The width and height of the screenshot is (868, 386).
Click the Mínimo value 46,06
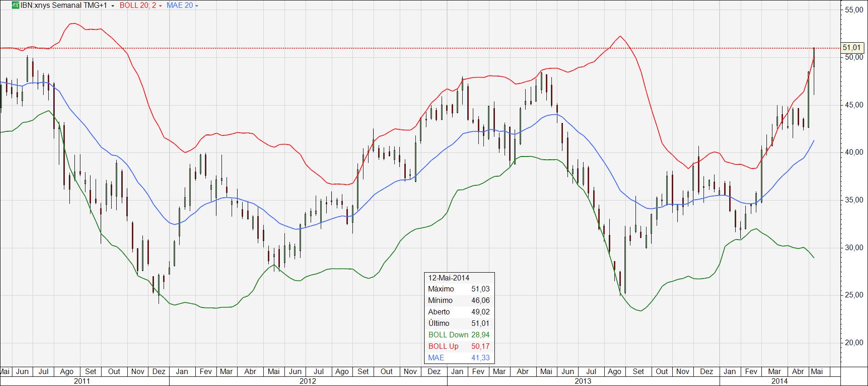click(481, 301)
